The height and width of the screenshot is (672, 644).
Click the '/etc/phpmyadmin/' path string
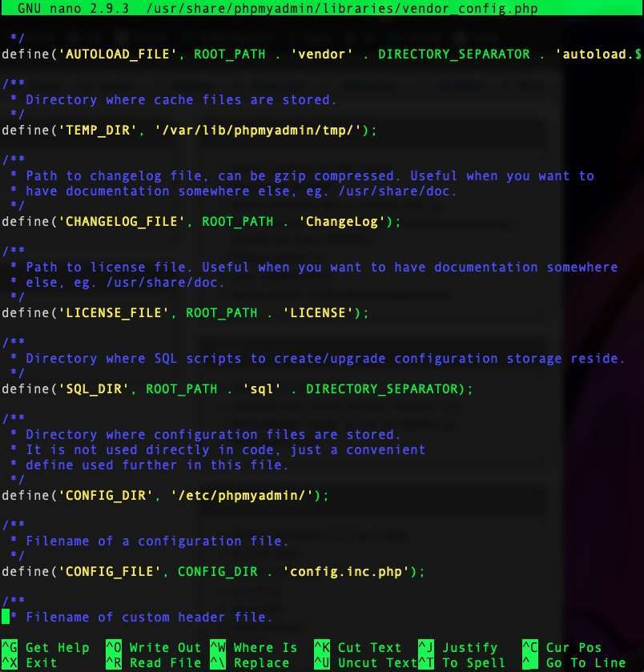[x=242, y=496]
